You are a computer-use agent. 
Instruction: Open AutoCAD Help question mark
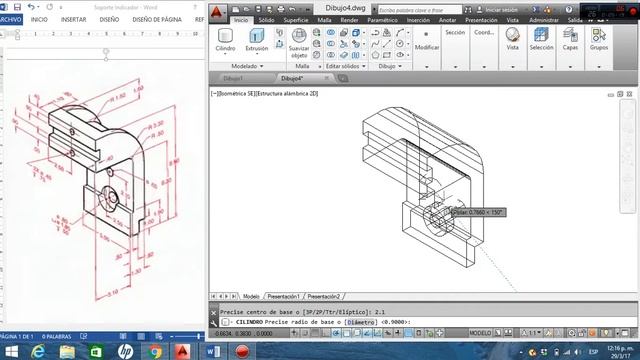click(569, 9)
